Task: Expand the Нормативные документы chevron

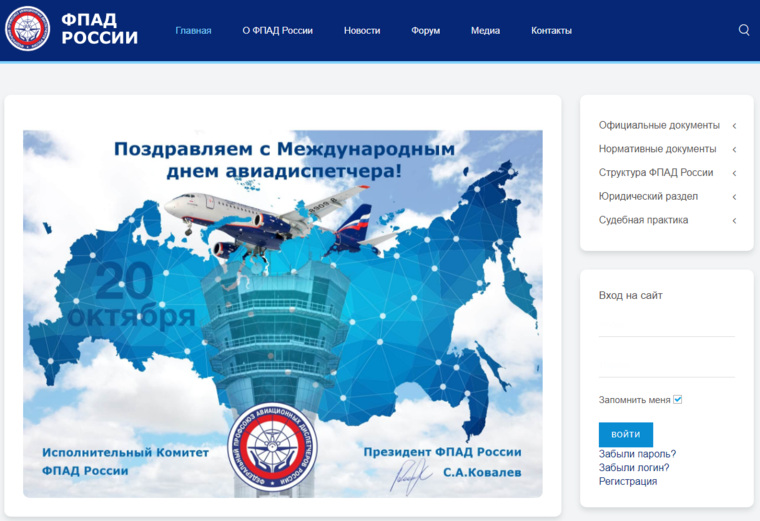Action: tap(734, 149)
